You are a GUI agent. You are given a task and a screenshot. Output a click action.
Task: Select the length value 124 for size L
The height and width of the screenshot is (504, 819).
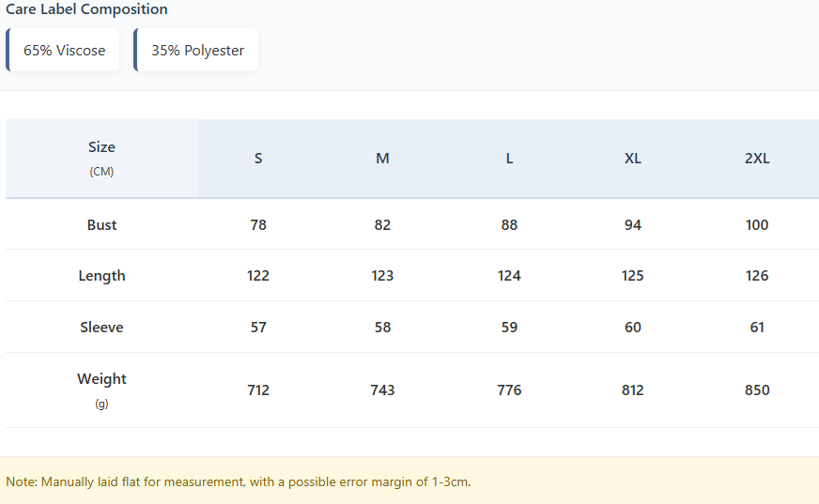pyautogui.click(x=509, y=276)
